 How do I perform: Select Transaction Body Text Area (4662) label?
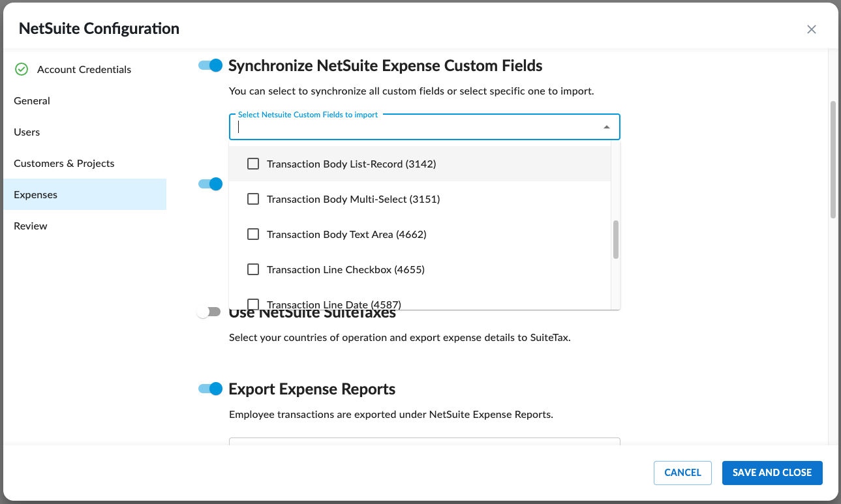(x=346, y=234)
